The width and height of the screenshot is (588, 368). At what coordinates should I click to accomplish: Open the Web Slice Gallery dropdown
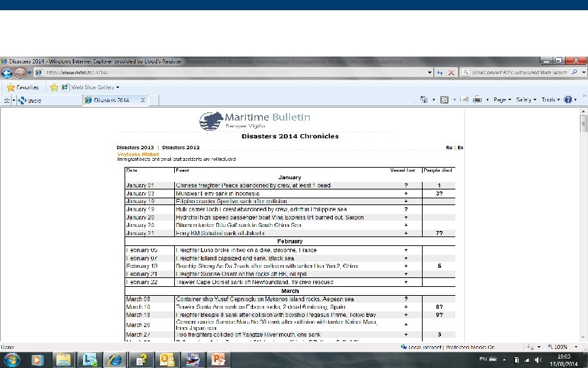91,87
